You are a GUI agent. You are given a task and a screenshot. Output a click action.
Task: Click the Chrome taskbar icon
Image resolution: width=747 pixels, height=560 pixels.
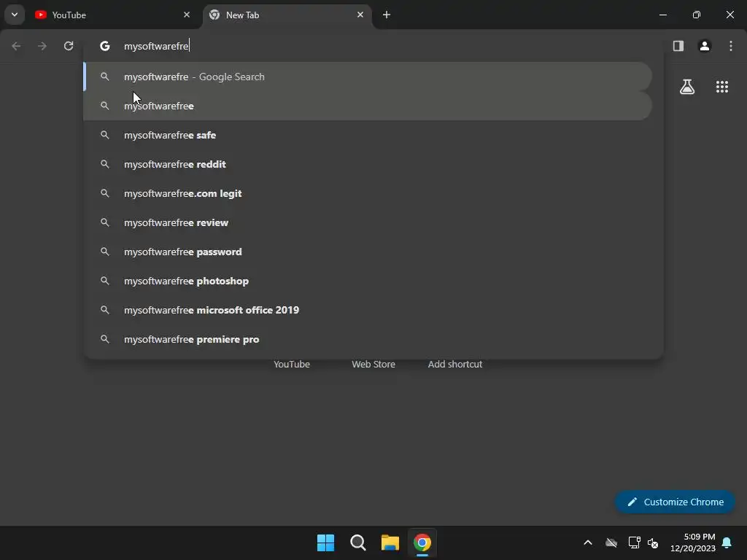[422, 542]
